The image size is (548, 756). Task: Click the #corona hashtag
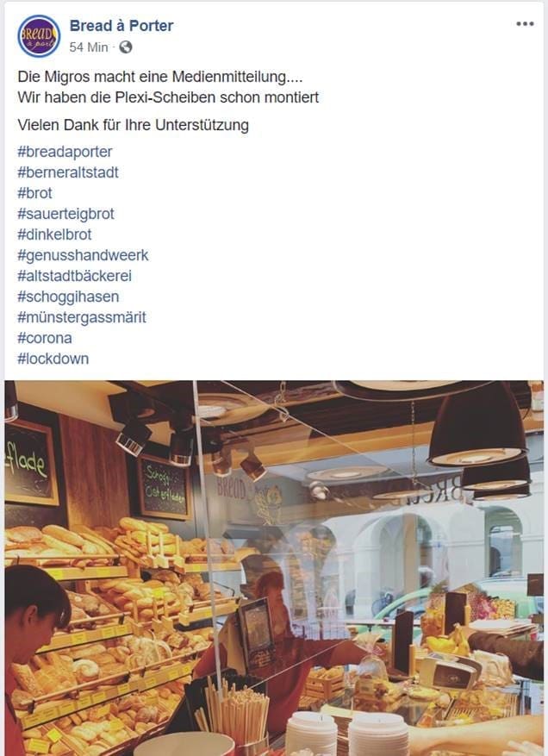(x=45, y=339)
